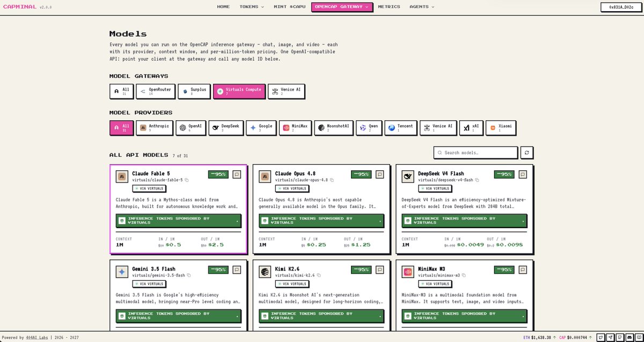The width and height of the screenshot is (644, 342).
Task: Open the OpenCAP Gateway dropdown
Action: coord(342,7)
